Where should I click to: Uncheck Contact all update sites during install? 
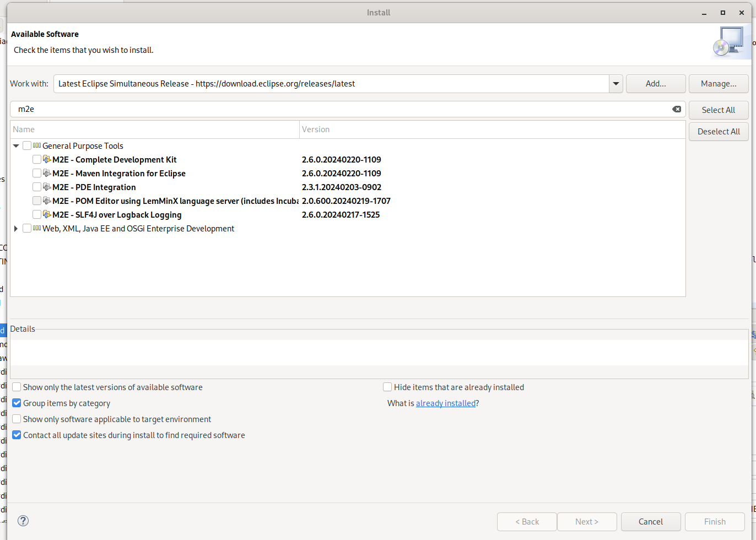tap(17, 435)
